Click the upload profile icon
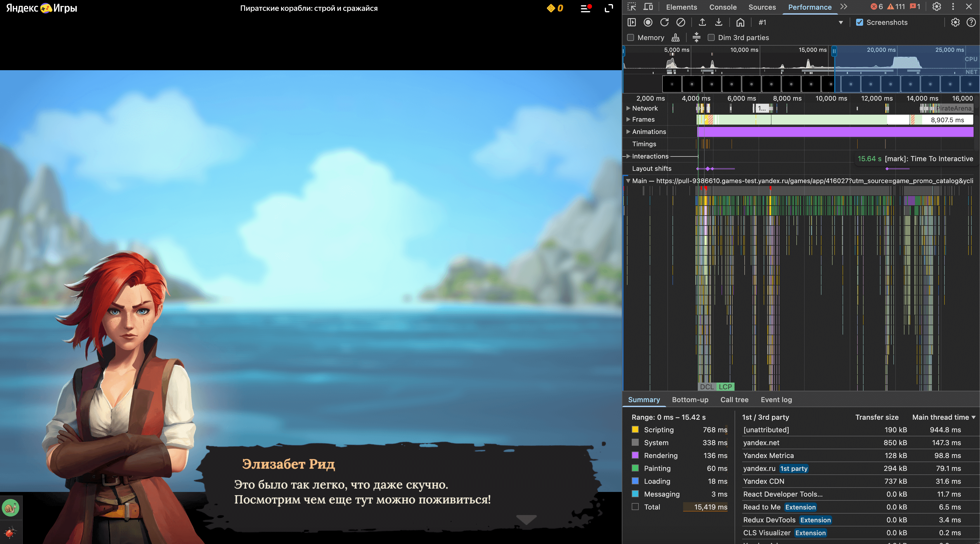The image size is (980, 544). point(702,23)
